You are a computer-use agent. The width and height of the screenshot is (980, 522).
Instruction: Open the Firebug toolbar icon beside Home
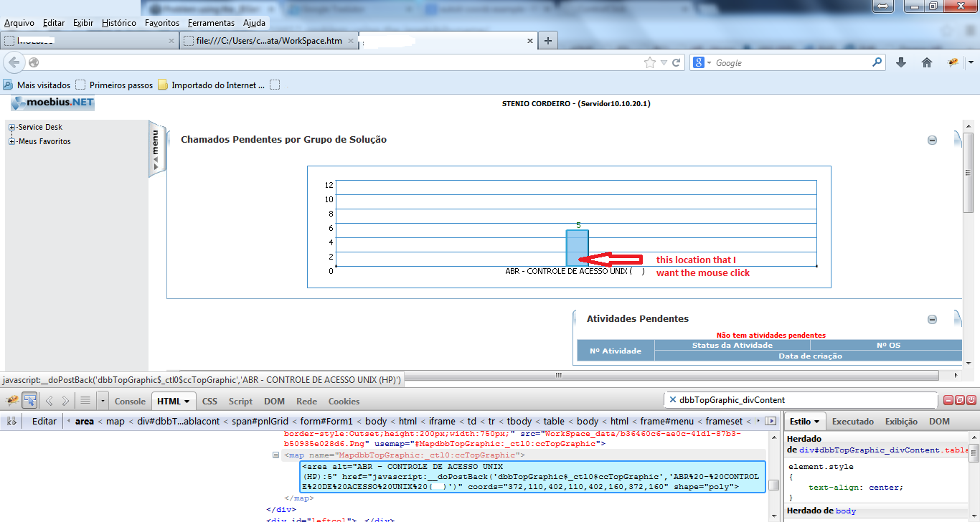[953, 63]
